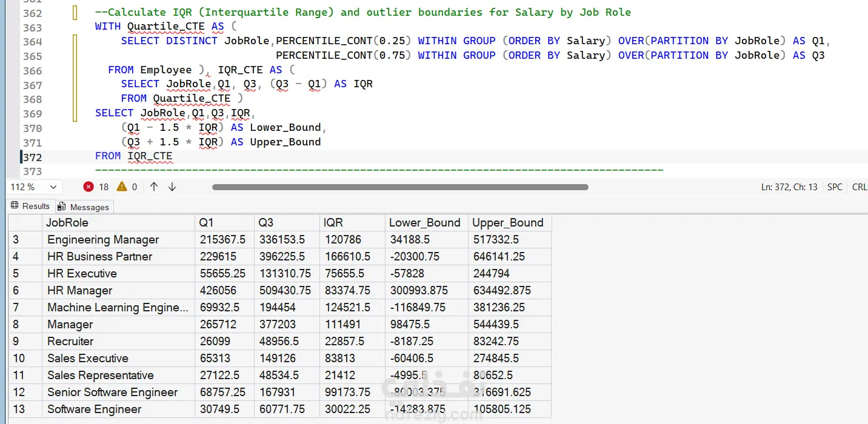This screenshot has height=424, width=868.
Task: Switch to the Messages tab
Action: coord(84,207)
